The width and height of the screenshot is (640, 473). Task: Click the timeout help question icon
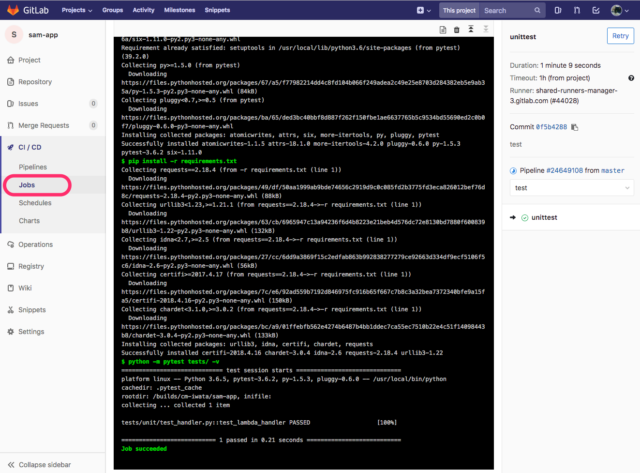(631, 78)
